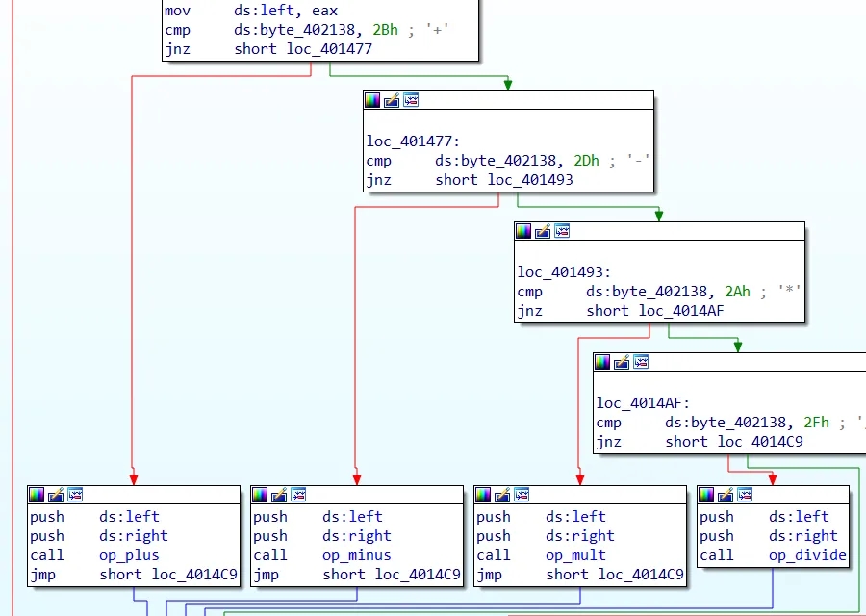Click the pencil edit icon on loc_401477 block
866x616 pixels.
[392, 100]
